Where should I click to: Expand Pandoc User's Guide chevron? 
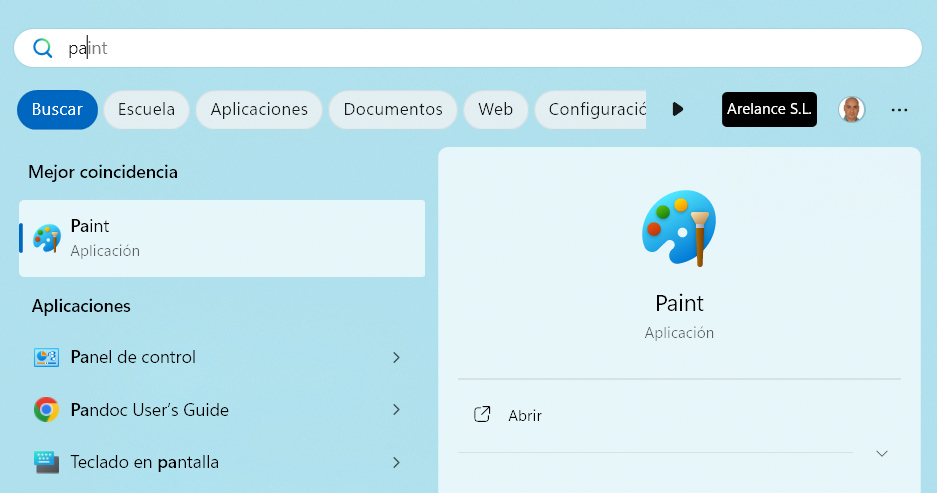click(396, 410)
